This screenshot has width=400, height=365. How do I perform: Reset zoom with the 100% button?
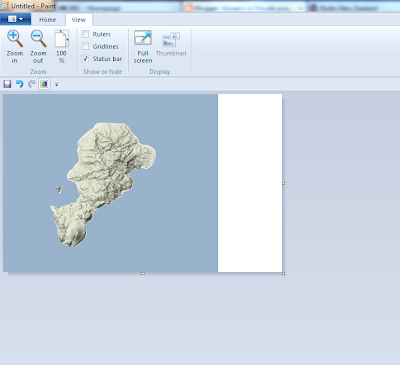(61, 47)
